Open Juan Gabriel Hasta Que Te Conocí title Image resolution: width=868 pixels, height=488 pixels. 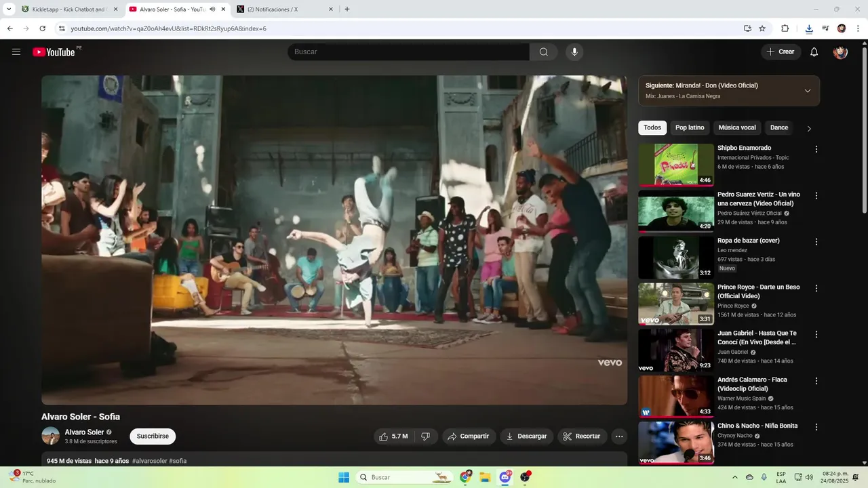tap(757, 338)
